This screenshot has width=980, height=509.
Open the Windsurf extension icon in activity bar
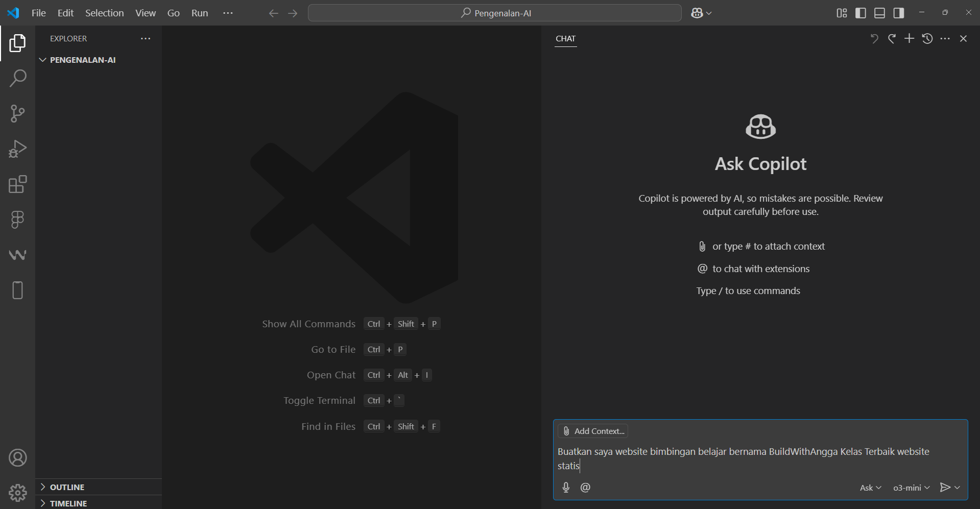coord(17,255)
